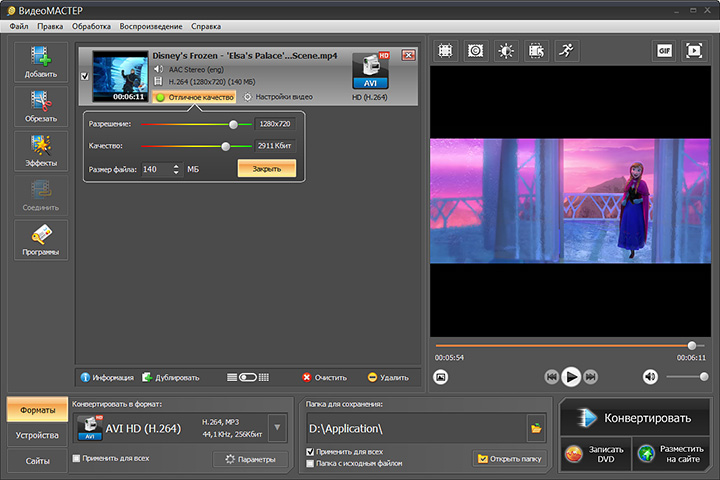Viewport: 720px width, 480px height.
Task: Open the Правка menu
Action: tap(50, 26)
